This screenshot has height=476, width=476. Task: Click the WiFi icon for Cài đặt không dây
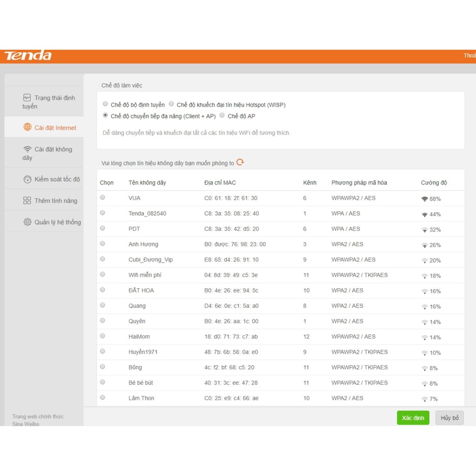coord(27,149)
